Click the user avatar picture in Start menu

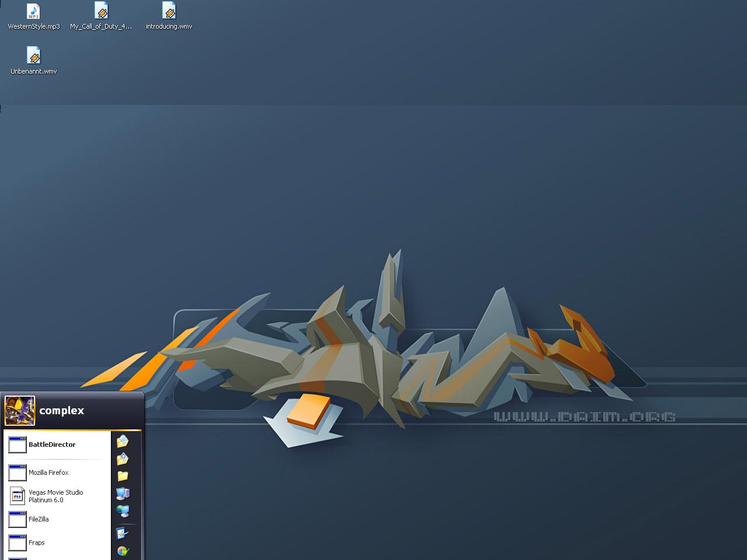pyautogui.click(x=19, y=411)
